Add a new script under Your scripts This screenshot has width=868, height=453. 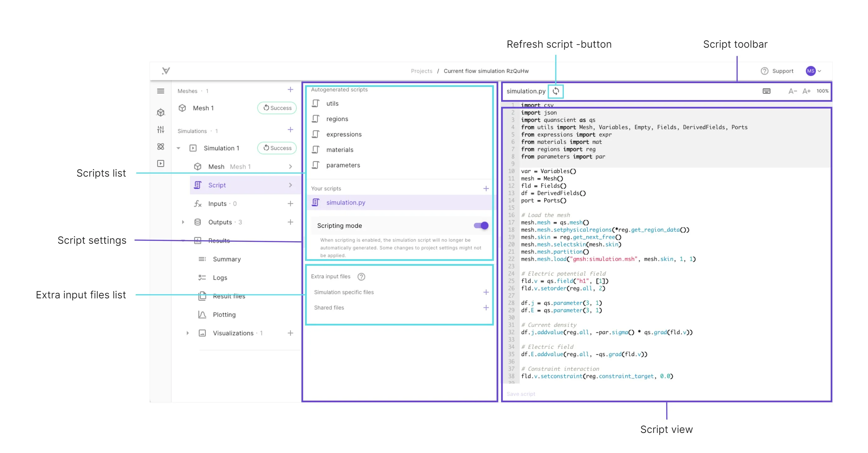(x=485, y=189)
